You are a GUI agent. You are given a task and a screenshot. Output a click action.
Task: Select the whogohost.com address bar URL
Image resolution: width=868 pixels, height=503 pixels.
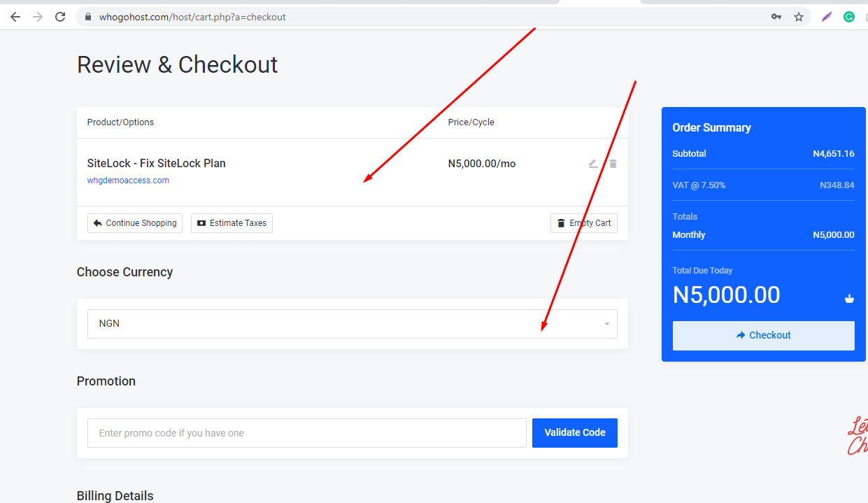[191, 17]
